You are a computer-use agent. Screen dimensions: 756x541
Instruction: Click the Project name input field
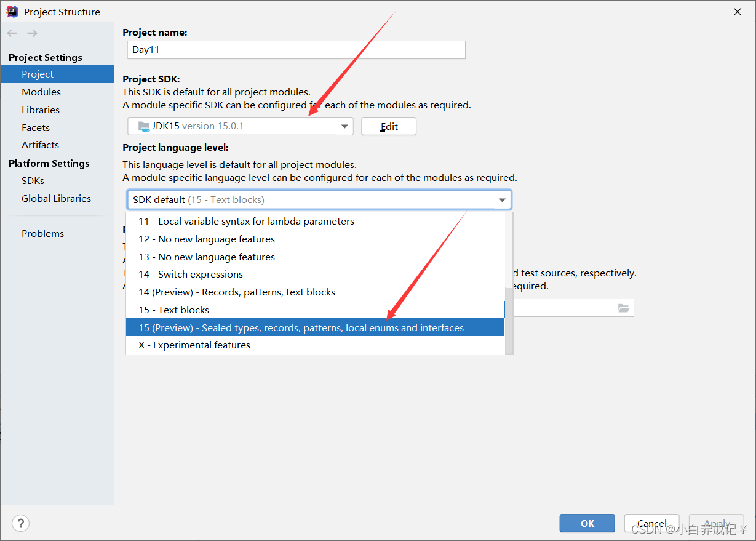tap(296, 50)
